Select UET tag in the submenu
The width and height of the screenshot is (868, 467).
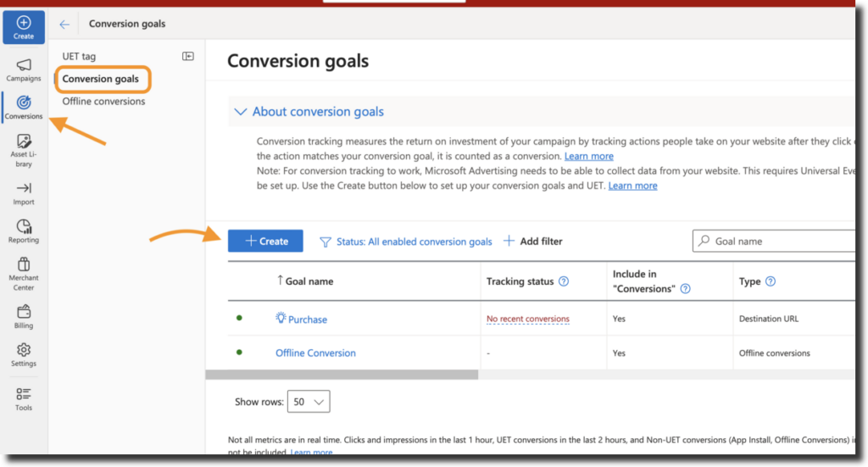[79, 56]
